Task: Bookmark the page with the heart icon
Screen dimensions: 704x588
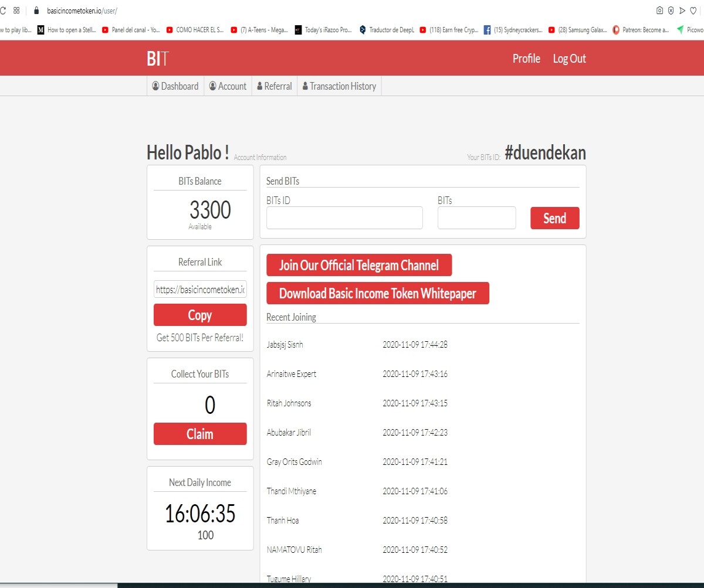Action: point(693,10)
